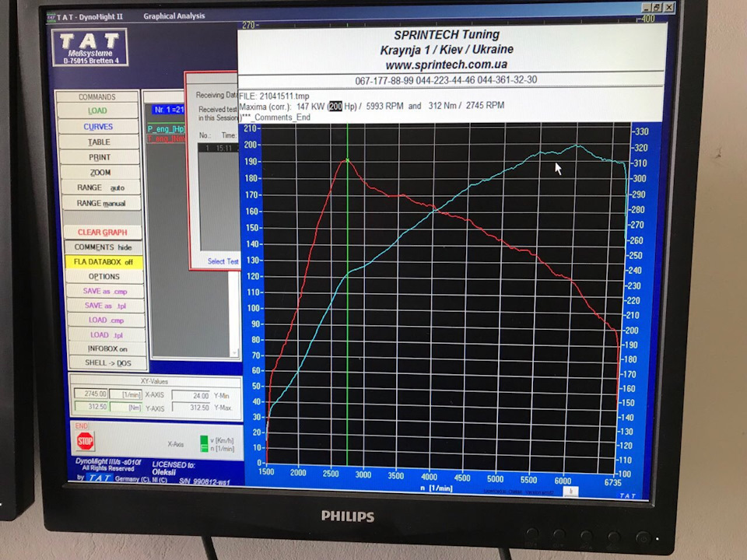Screen dimensions: 747x560
Task: Select the P_eng_[Hp] curve legend
Action: pyautogui.click(x=165, y=128)
